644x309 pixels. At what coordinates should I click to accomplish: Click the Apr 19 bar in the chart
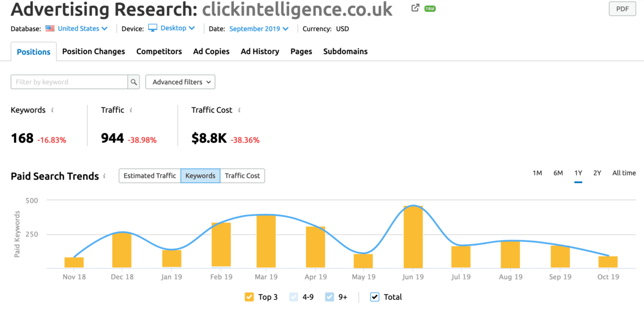tap(316, 247)
